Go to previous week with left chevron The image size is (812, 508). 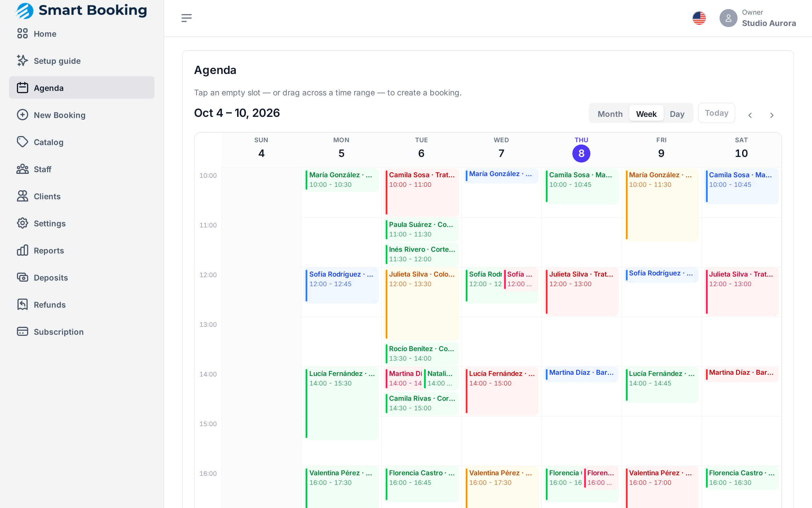click(750, 115)
